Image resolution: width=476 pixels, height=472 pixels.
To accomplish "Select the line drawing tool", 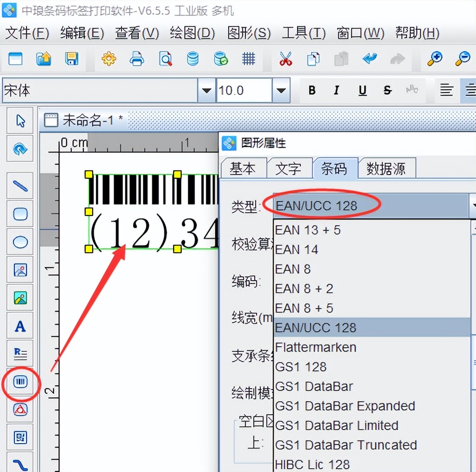I will pos(20,186).
